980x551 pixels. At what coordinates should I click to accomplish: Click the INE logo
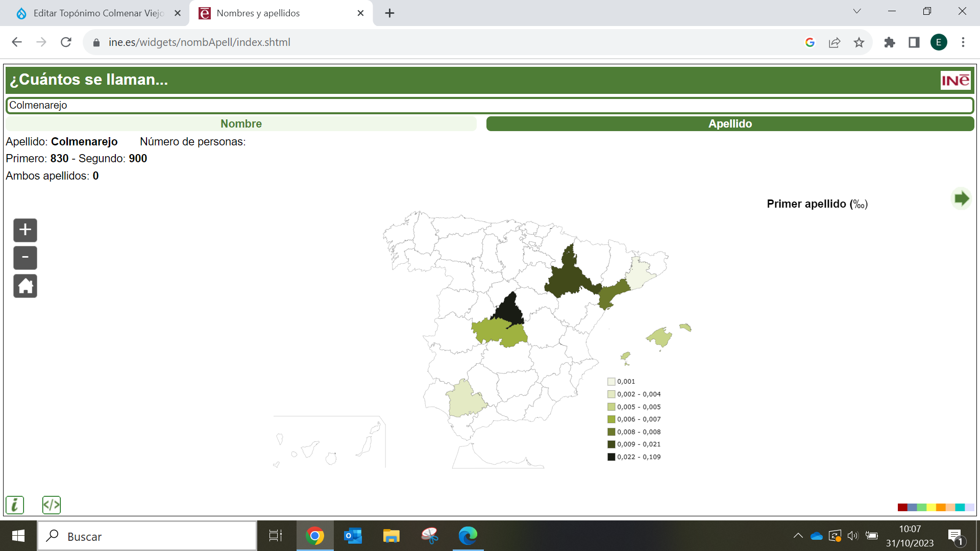(x=955, y=80)
